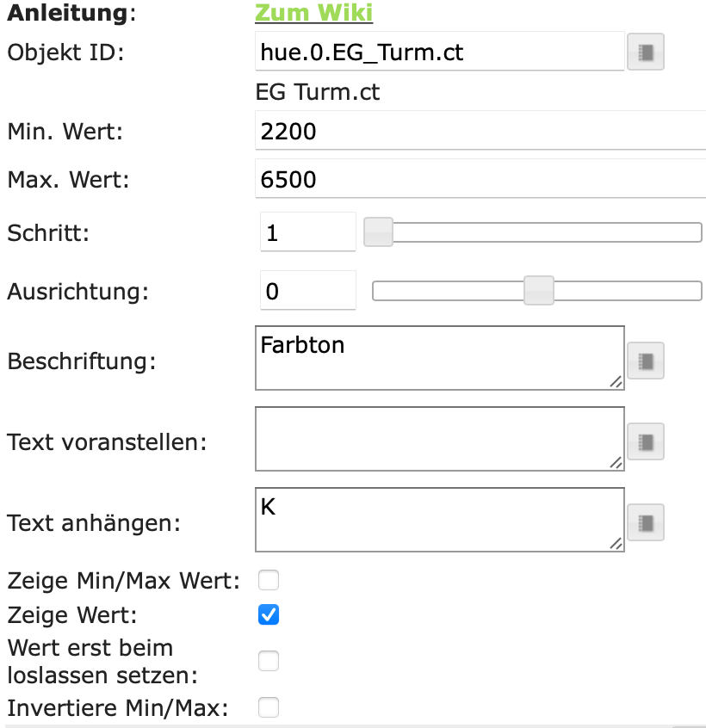Focus the Min. Wert field
Viewport: 706px width, 728px height.
(x=479, y=132)
